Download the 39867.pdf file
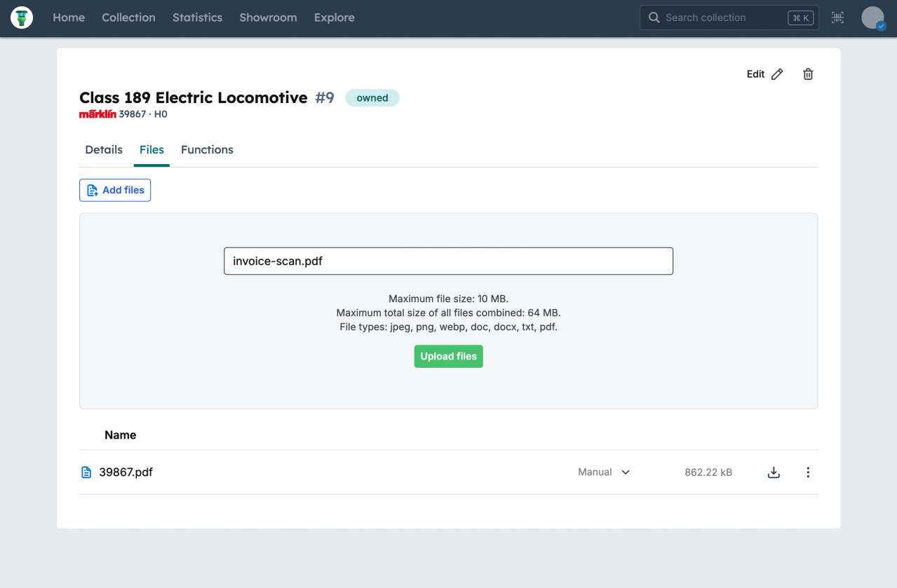Viewport: 897px width, 588px height. click(774, 472)
